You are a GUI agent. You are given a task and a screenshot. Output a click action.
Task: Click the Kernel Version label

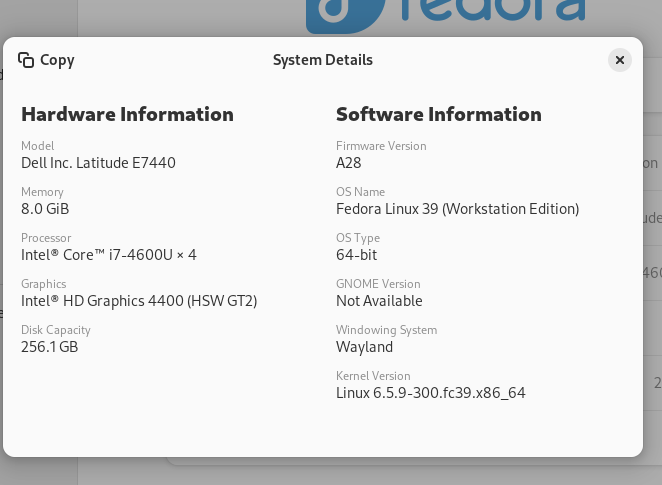tap(373, 376)
